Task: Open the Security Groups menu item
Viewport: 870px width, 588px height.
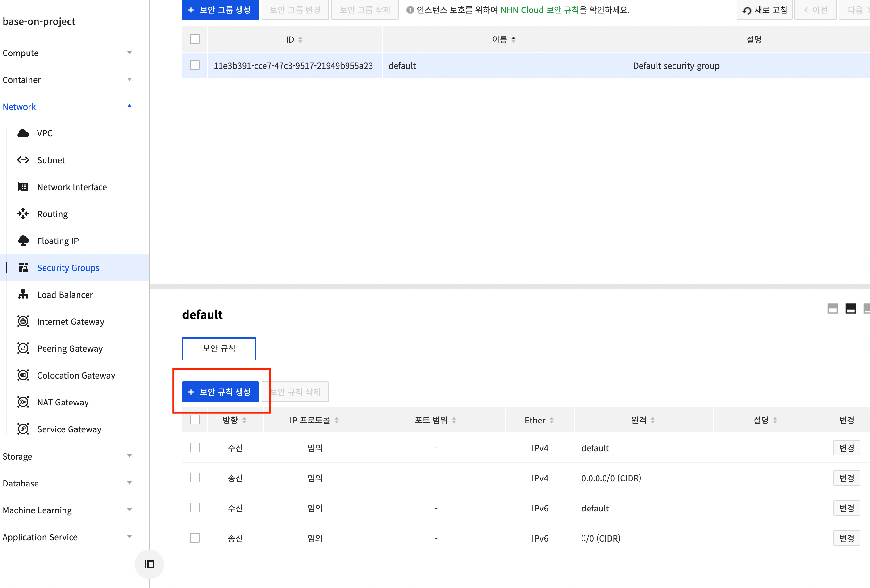Action: [x=68, y=268]
